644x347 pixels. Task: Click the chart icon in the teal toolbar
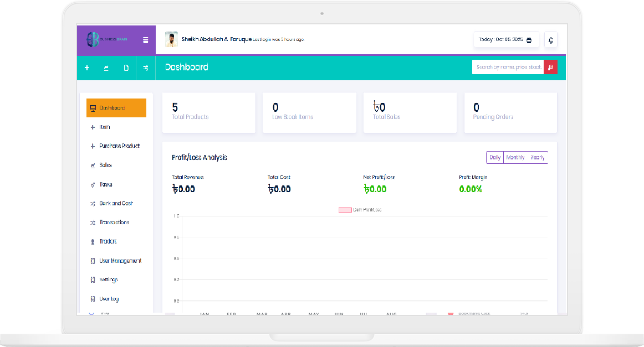click(106, 68)
